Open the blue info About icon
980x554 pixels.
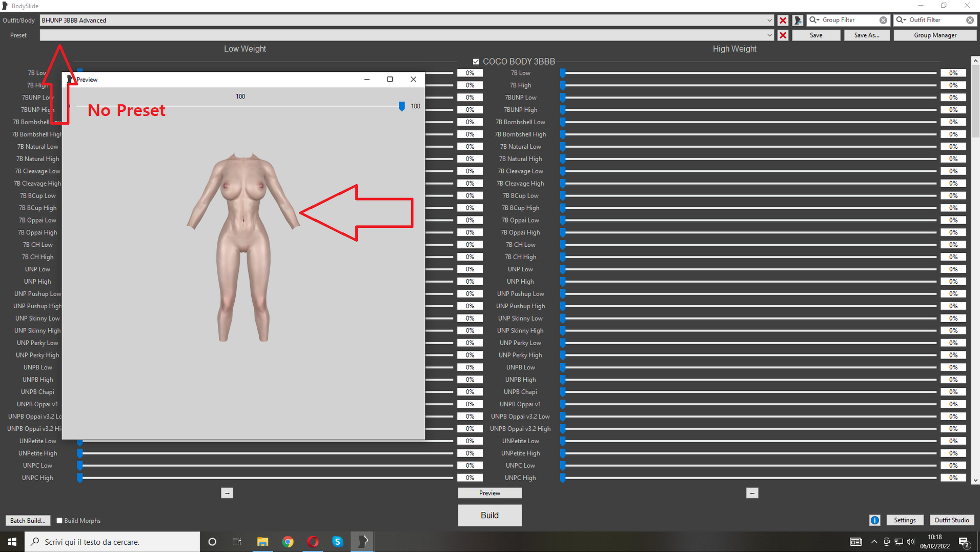[874, 520]
